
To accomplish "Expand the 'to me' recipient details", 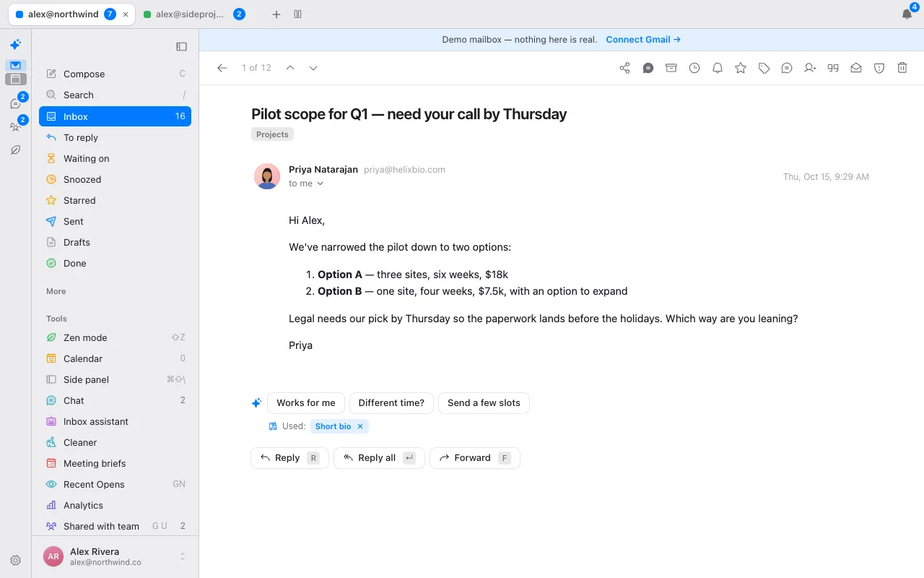I will pyautogui.click(x=306, y=184).
